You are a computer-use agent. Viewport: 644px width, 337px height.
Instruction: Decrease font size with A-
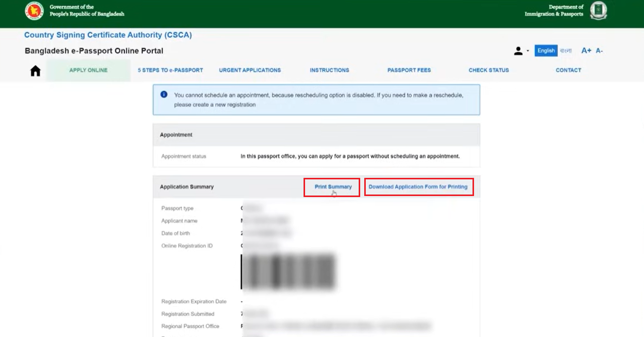click(x=599, y=51)
